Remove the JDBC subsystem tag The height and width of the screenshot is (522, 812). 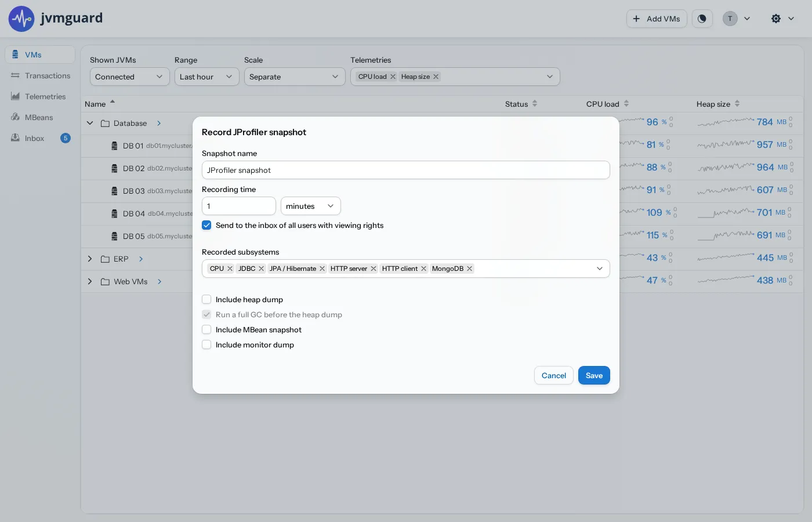(262, 269)
